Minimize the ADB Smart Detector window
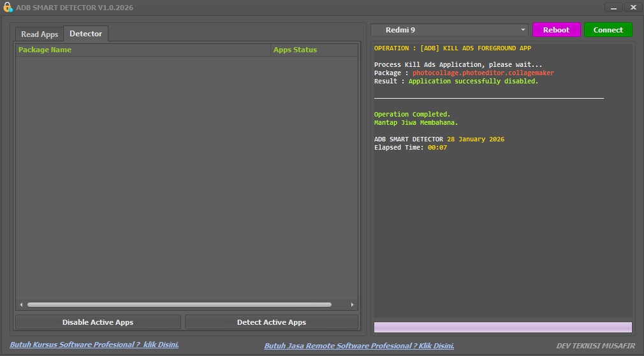The height and width of the screenshot is (356, 644). click(x=613, y=8)
